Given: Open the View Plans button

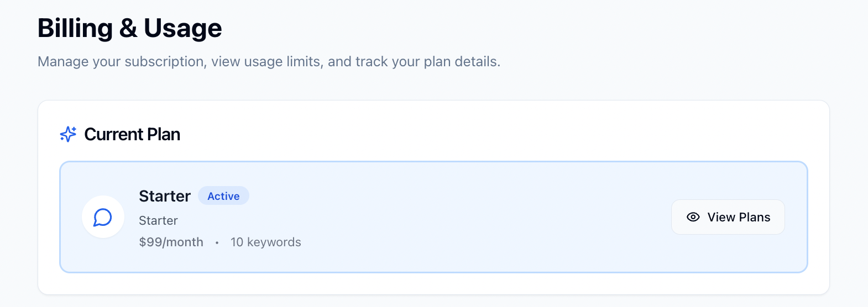Looking at the screenshot, I should click(x=728, y=217).
